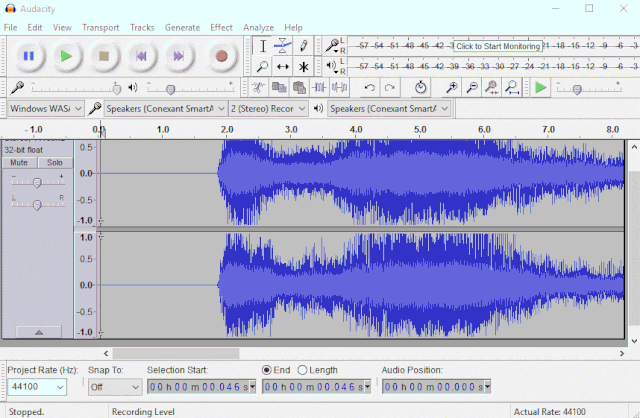Click the Pause button

coord(29,56)
